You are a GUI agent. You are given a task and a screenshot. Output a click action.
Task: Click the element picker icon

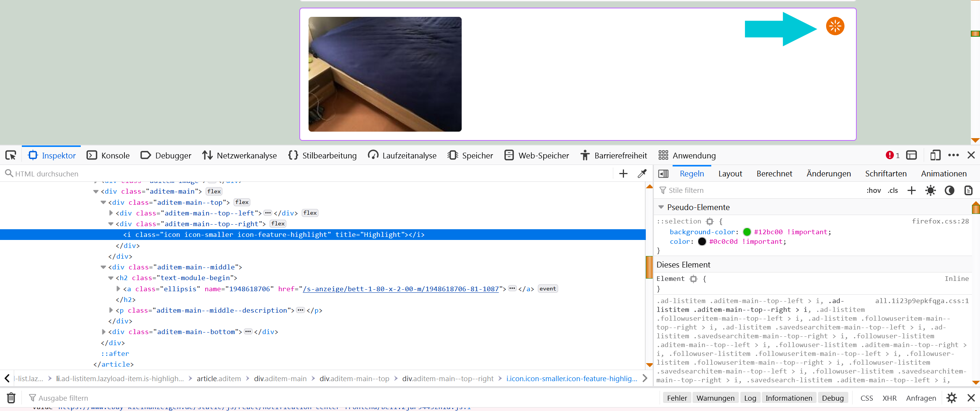point(11,155)
